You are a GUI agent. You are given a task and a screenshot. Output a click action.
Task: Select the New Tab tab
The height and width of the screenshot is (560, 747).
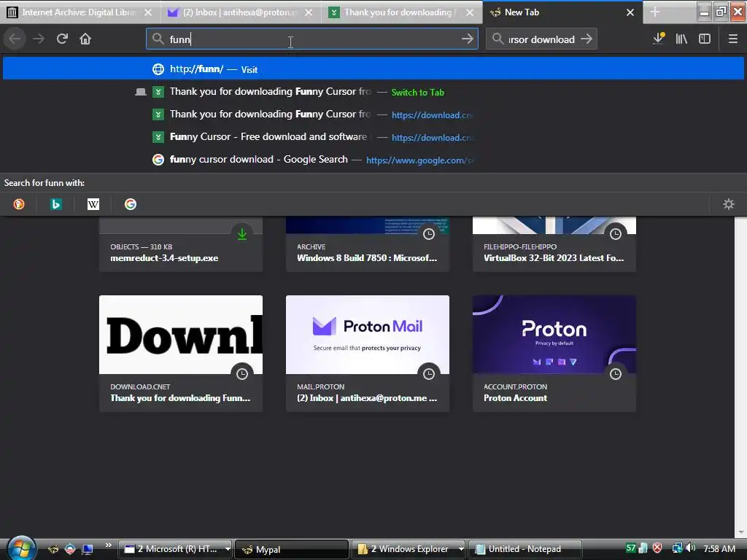coord(562,12)
